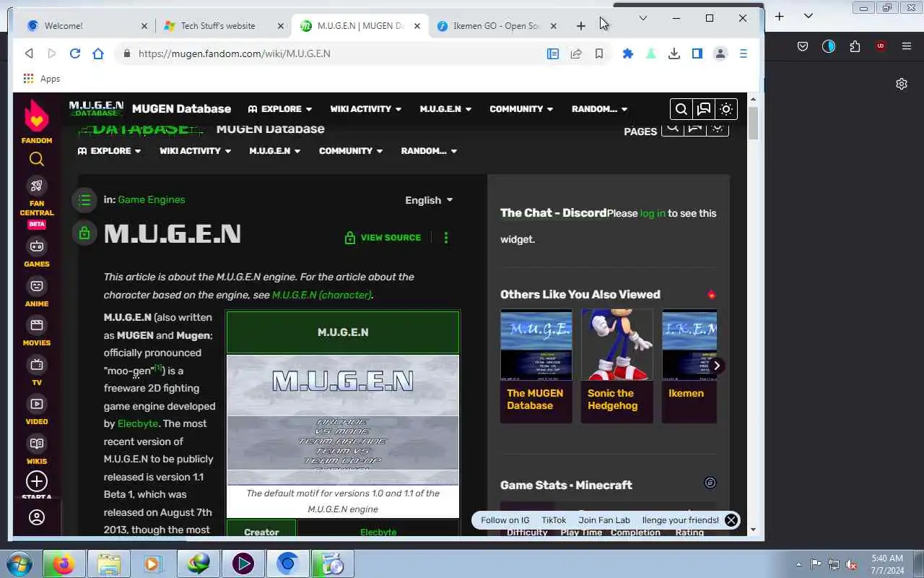Click the share page icon
This screenshot has width=924, height=578.
(576, 53)
